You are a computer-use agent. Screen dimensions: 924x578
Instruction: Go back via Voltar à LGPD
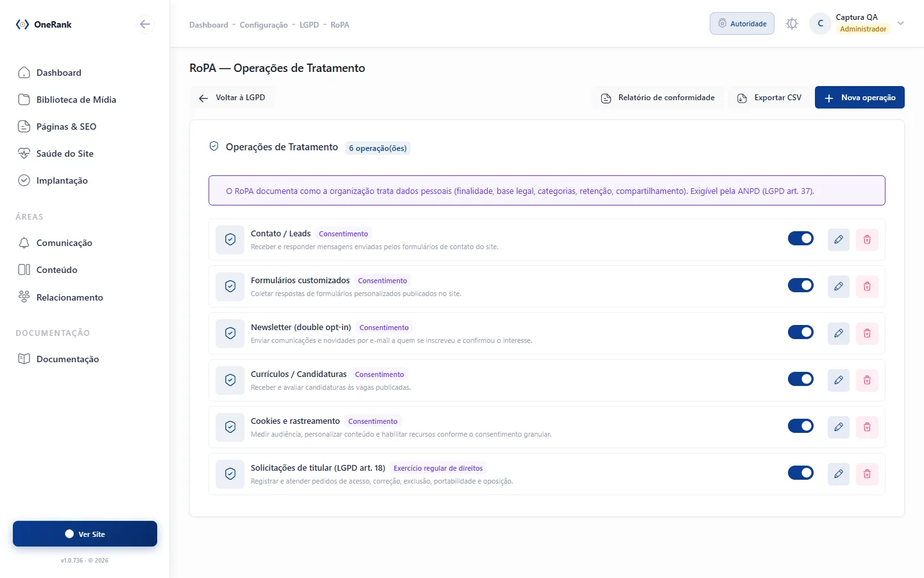click(x=232, y=98)
